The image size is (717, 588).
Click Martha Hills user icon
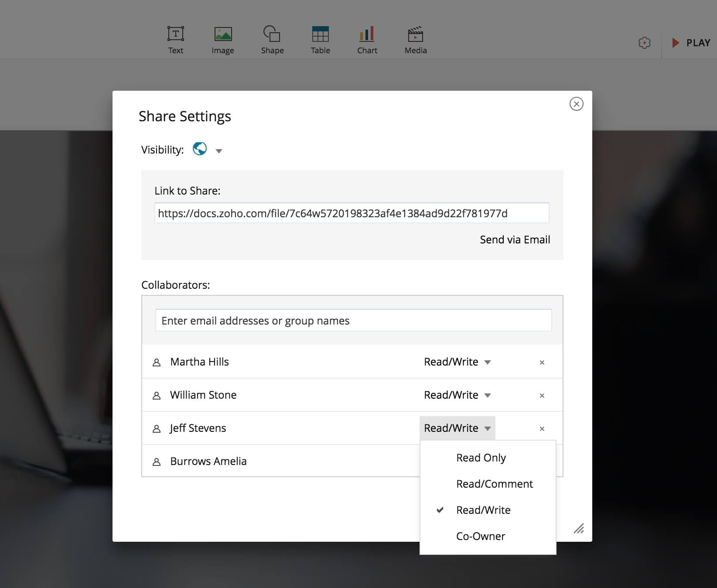click(x=157, y=362)
